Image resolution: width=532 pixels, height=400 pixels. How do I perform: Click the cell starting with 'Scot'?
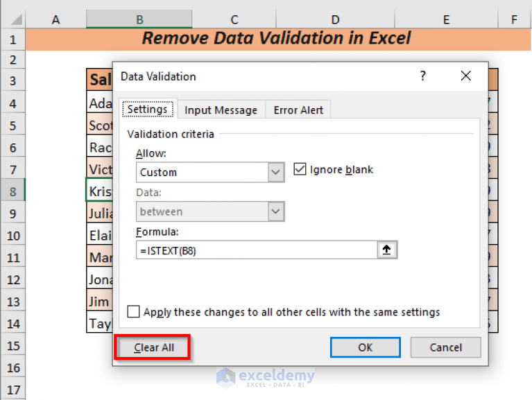(x=100, y=125)
